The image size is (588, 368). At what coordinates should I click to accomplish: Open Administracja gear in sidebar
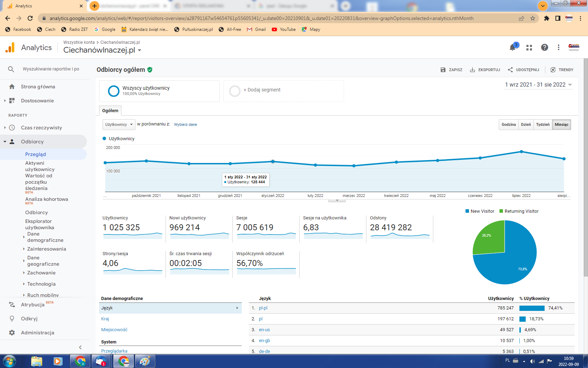tap(37, 333)
